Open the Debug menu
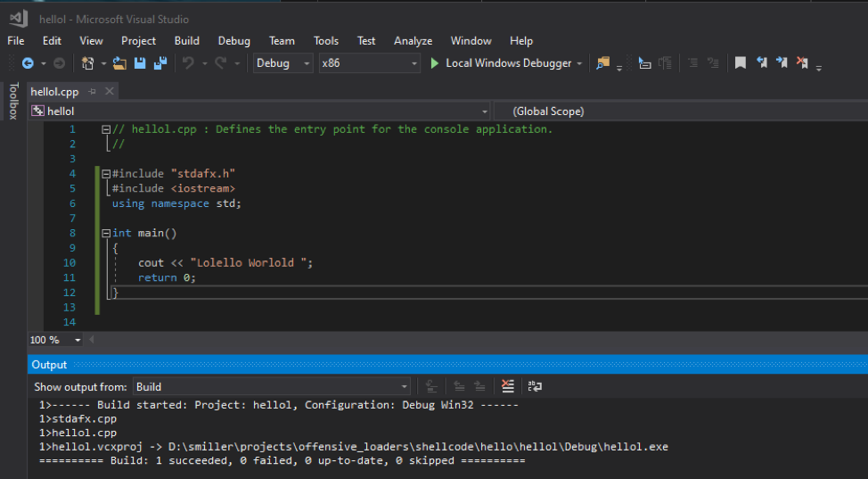Viewport: 868px width, 479px height. click(234, 41)
